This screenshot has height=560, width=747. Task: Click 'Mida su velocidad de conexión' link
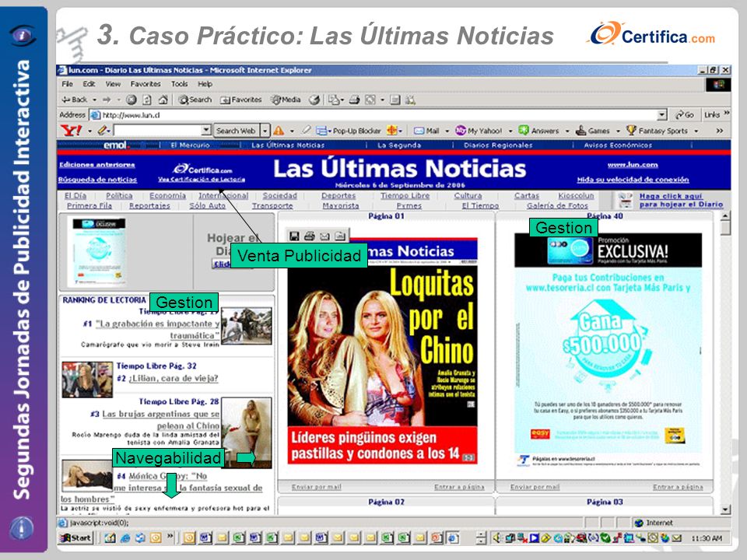(633, 180)
